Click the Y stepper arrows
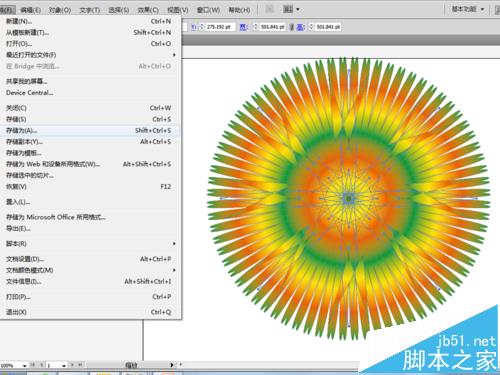Viewport: 500px width, 375px height. [202, 27]
